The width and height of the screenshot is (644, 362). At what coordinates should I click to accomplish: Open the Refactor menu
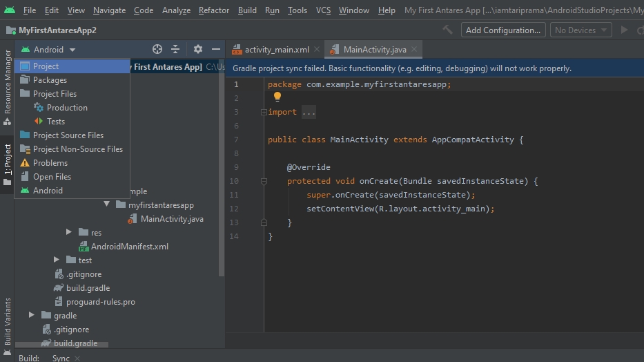tap(213, 10)
